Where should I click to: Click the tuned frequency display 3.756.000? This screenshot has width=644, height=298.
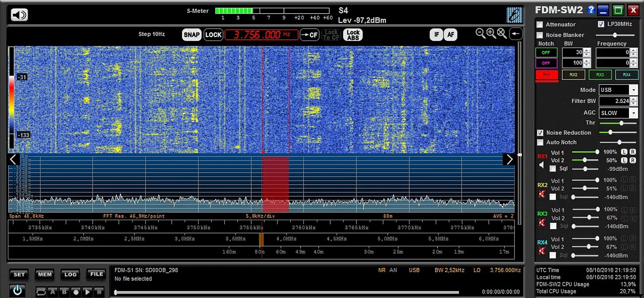[x=262, y=35]
